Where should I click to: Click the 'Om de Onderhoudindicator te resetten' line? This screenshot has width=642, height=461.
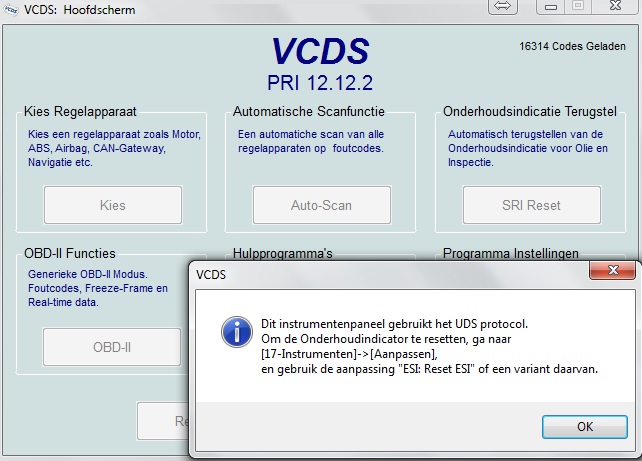[386, 339]
